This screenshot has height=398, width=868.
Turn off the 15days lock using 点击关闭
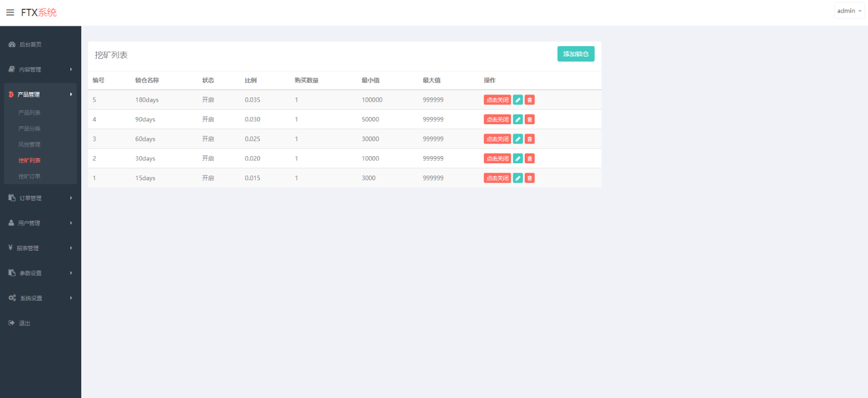pyautogui.click(x=497, y=178)
